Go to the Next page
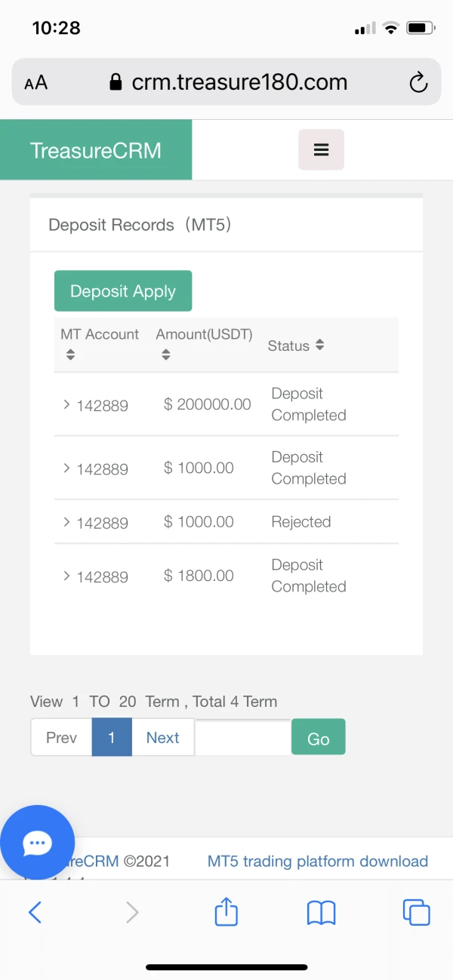 coord(162,737)
